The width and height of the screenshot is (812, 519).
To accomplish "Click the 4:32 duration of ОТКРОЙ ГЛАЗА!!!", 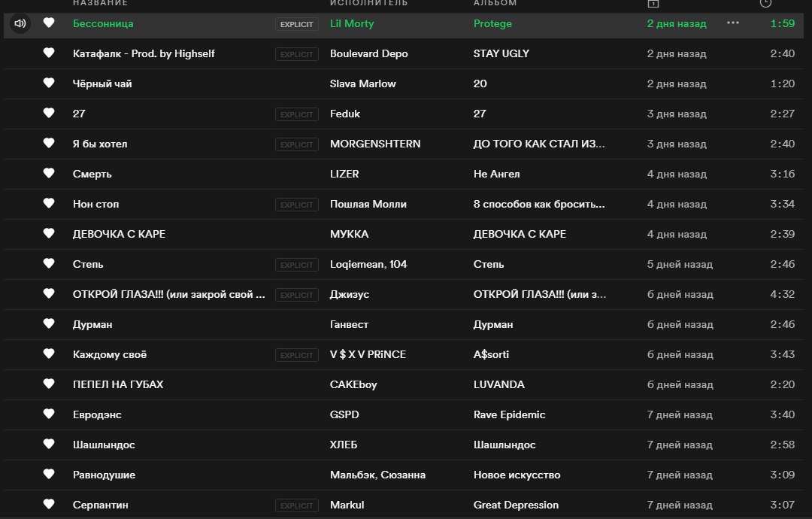I will coord(782,294).
